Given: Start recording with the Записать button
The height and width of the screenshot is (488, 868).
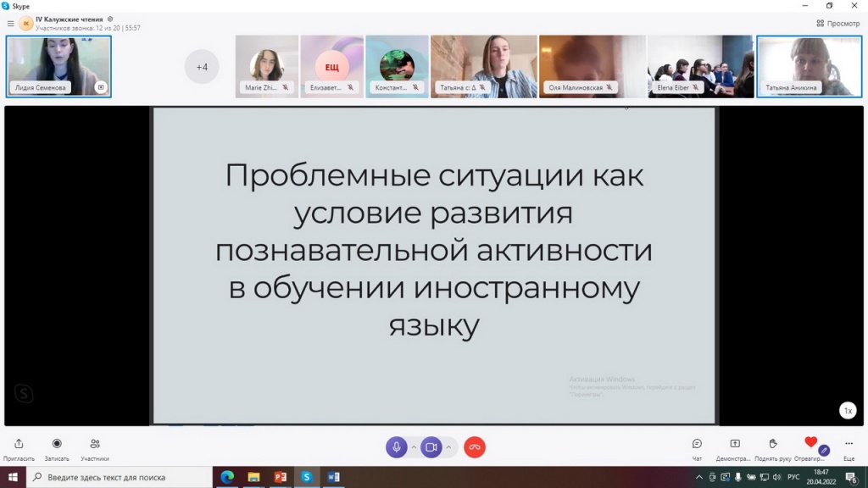Looking at the screenshot, I should [57, 444].
